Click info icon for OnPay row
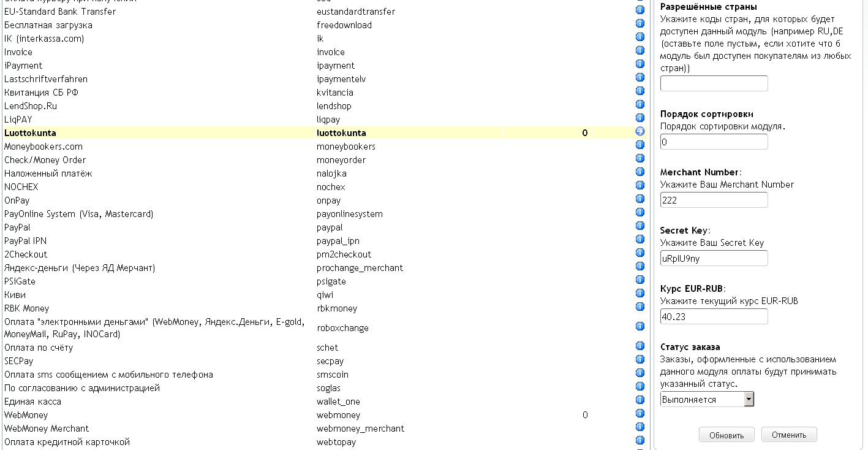Viewport: 868px width, 450px height. tap(640, 199)
